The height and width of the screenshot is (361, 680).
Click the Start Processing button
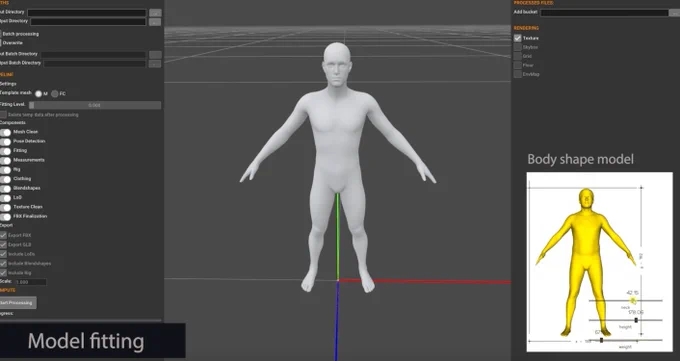pyautogui.click(x=18, y=303)
